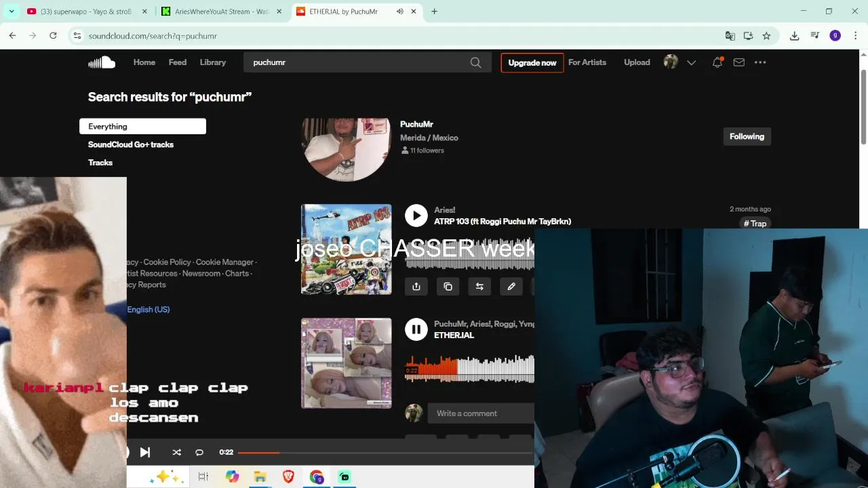
Task: Select the SoundCloud Go+ tracks filter
Action: point(131,144)
